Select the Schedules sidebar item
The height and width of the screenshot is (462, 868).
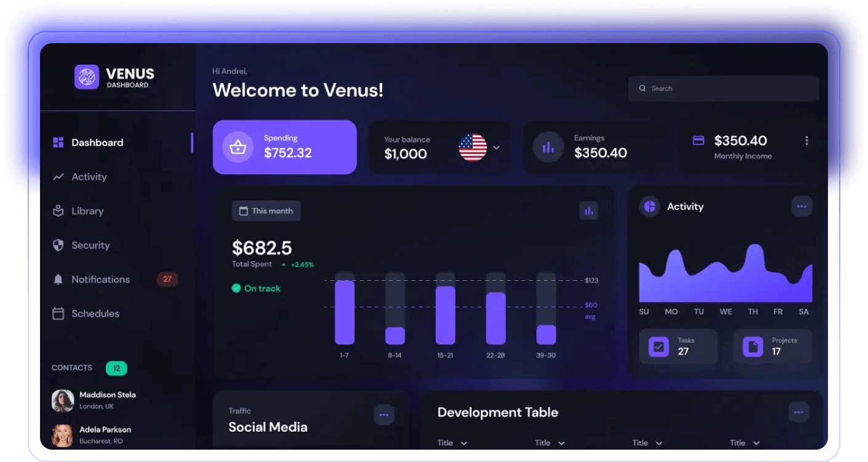point(95,314)
